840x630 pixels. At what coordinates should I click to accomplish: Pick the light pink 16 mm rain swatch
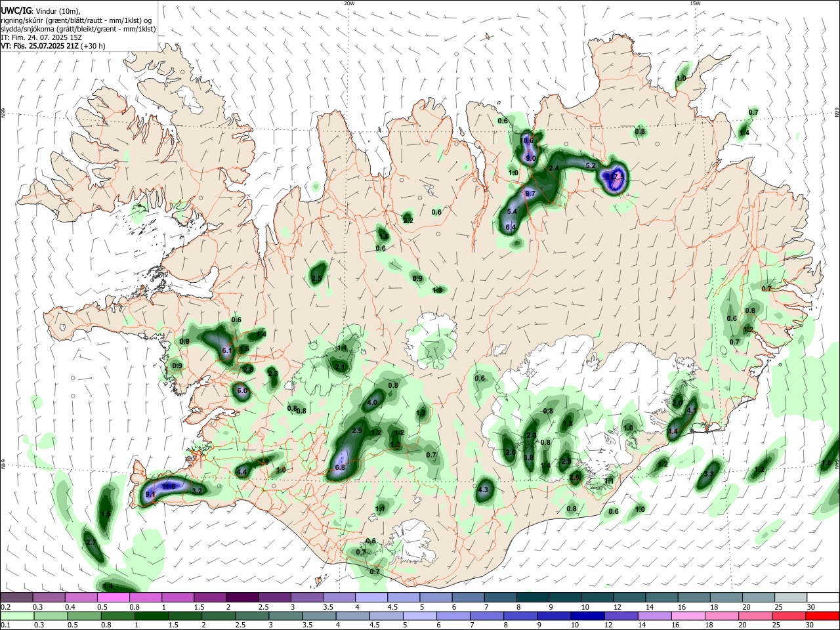coord(688,616)
